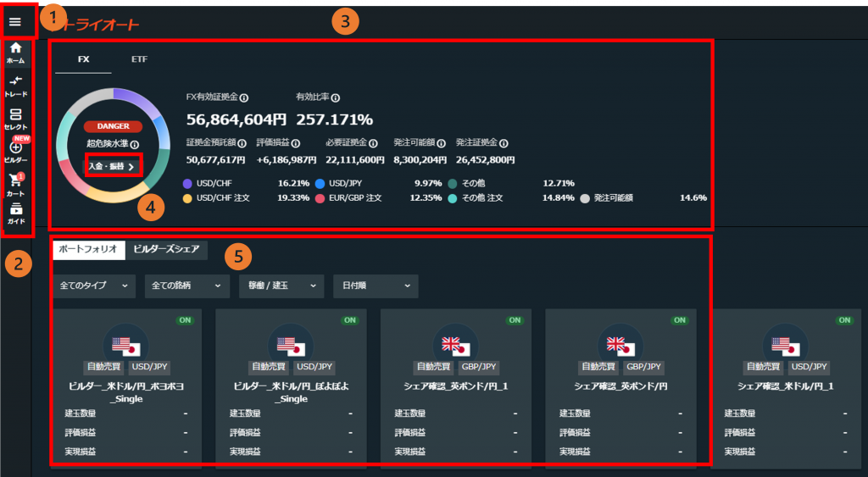
Task: Click the +6,186,987円 valuation value
Action: pyautogui.click(x=287, y=160)
